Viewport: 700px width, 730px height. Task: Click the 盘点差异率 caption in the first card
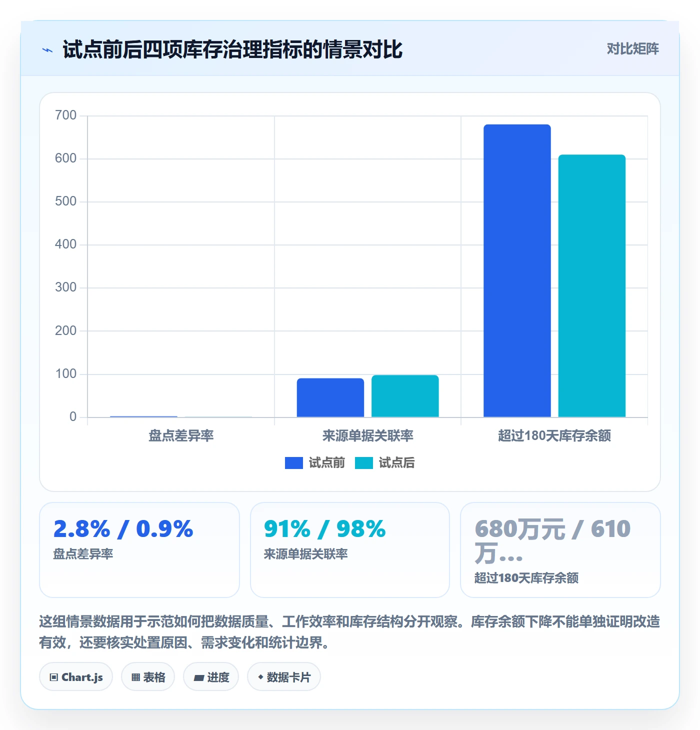(83, 554)
